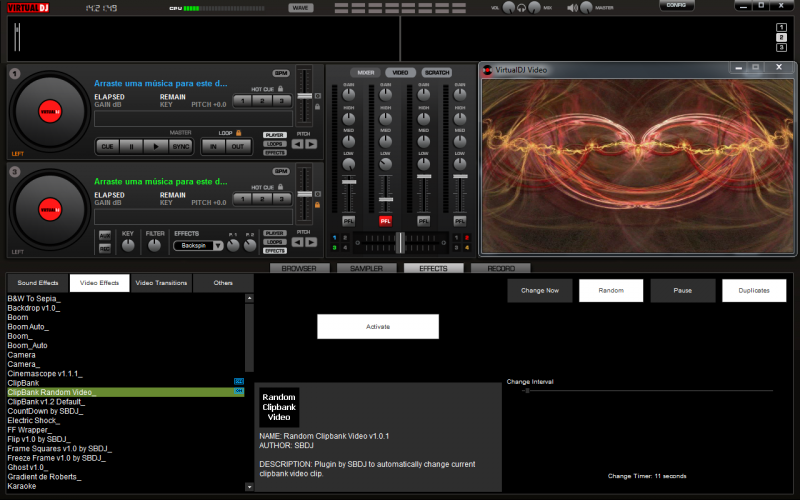Show the LOOPS panel on deck 1

pyautogui.click(x=274, y=144)
